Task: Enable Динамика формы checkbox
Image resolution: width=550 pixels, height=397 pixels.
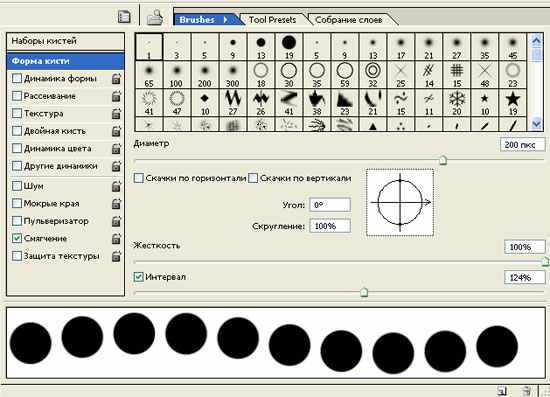Action: coord(16,78)
